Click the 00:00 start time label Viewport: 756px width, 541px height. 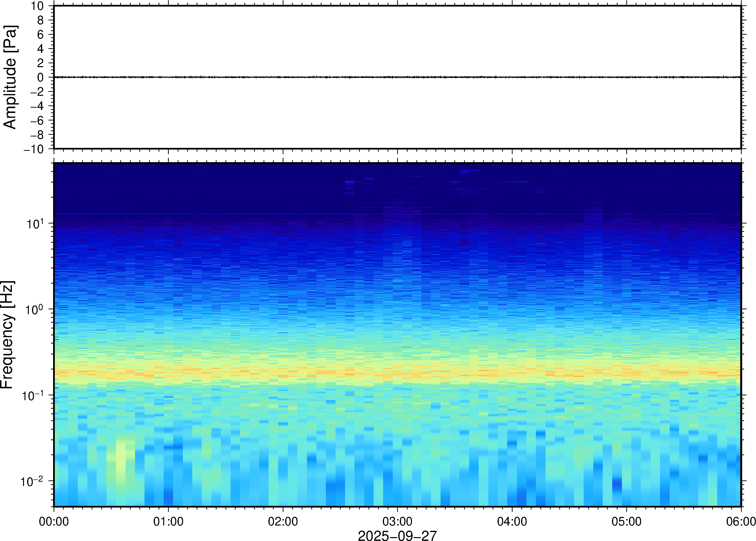tap(54, 521)
